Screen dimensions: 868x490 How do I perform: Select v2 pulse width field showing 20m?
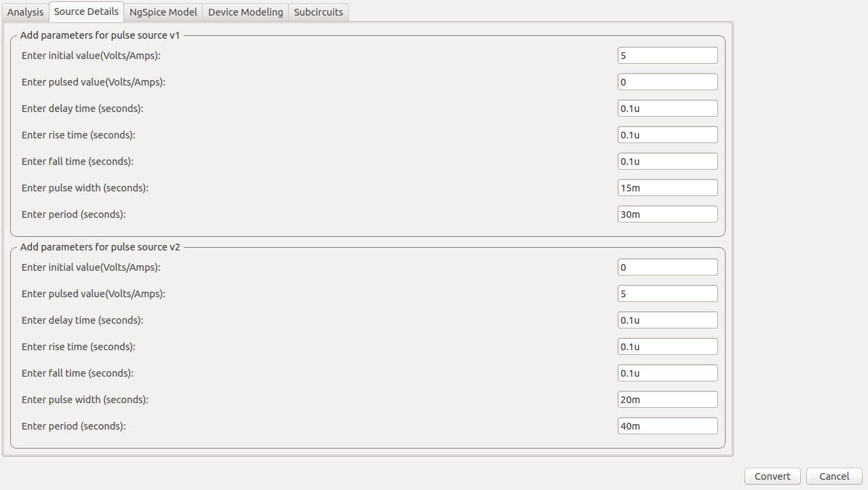tap(667, 400)
